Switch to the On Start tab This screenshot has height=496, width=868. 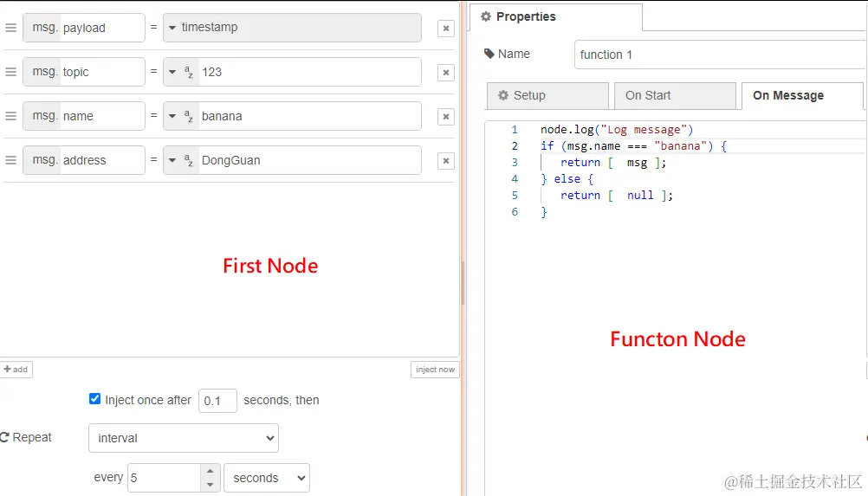(675, 96)
